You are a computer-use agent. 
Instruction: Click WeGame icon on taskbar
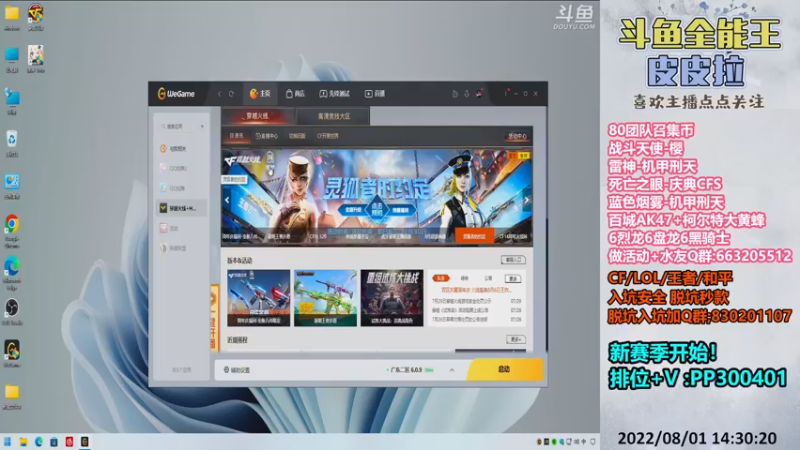pyautogui.click(x=85, y=442)
